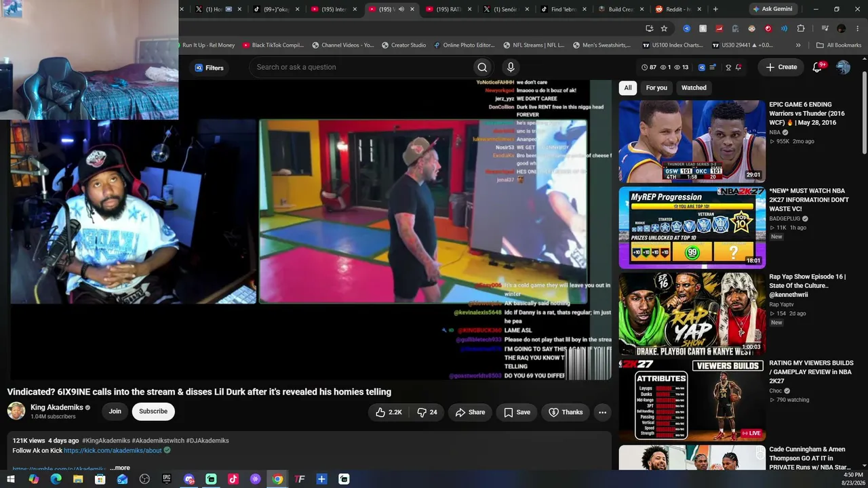Open the Chrome extensions puzzle icon
This screenshot has width=868, height=488.
click(x=801, y=28)
